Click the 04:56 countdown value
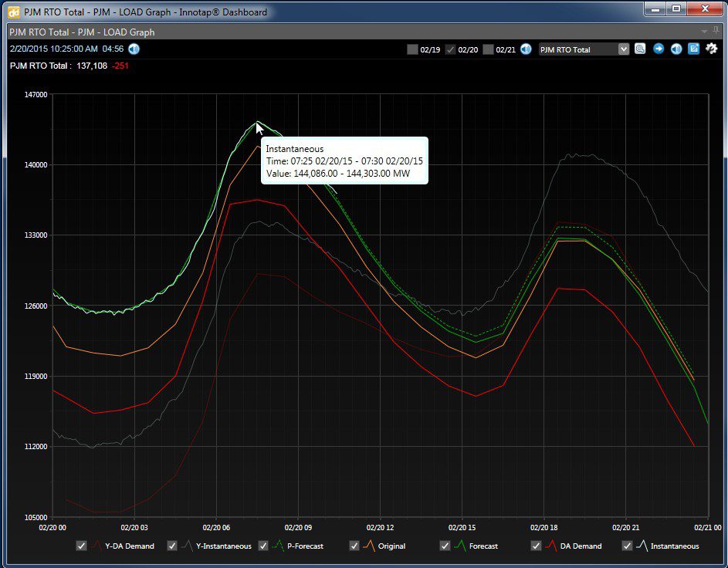Screen dimensions: 728x568 click(113, 49)
